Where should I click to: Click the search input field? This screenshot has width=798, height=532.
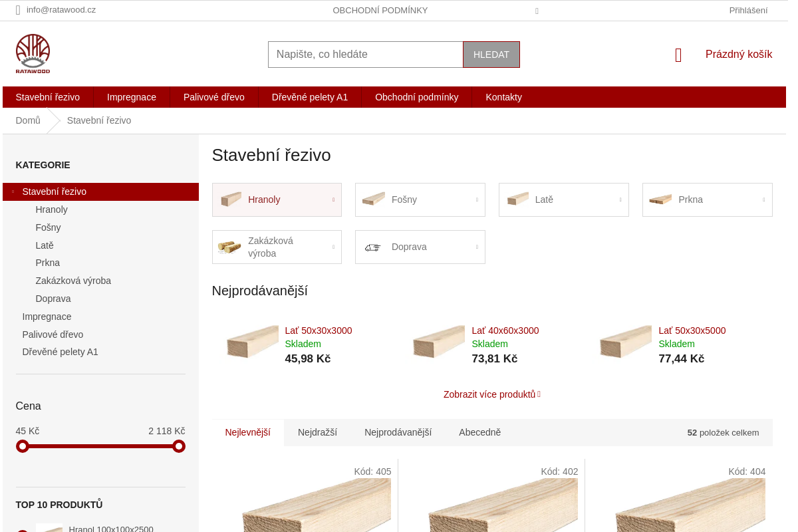click(x=366, y=55)
